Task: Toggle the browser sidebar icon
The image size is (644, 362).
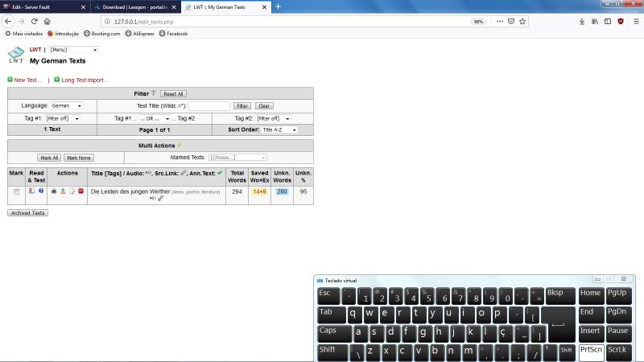Action: [x=608, y=22]
